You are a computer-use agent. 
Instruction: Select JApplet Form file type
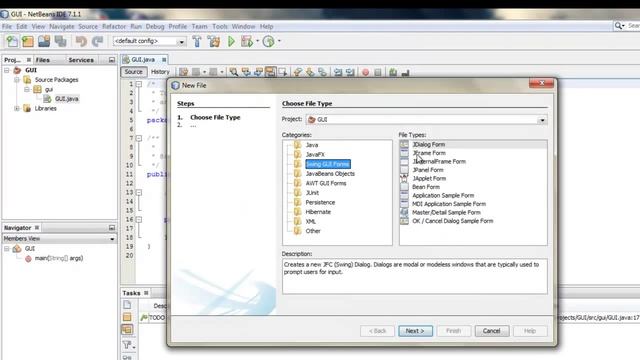pos(429,179)
